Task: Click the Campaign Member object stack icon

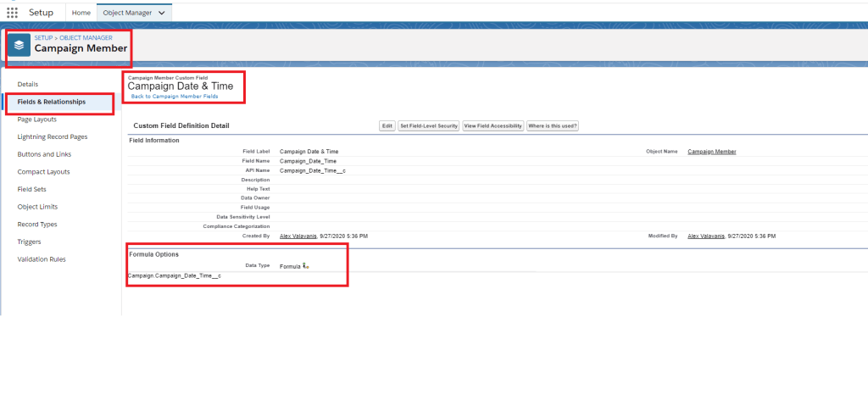Action: coord(19,46)
